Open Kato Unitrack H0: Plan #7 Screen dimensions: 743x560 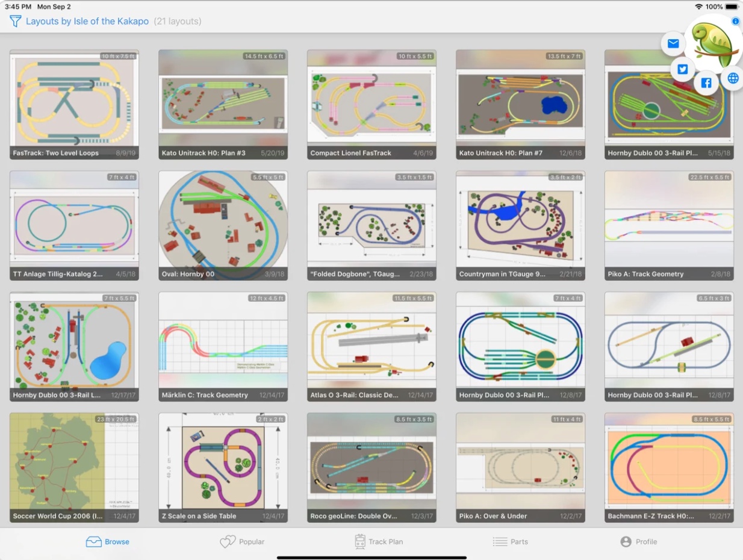pyautogui.click(x=520, y=105)
